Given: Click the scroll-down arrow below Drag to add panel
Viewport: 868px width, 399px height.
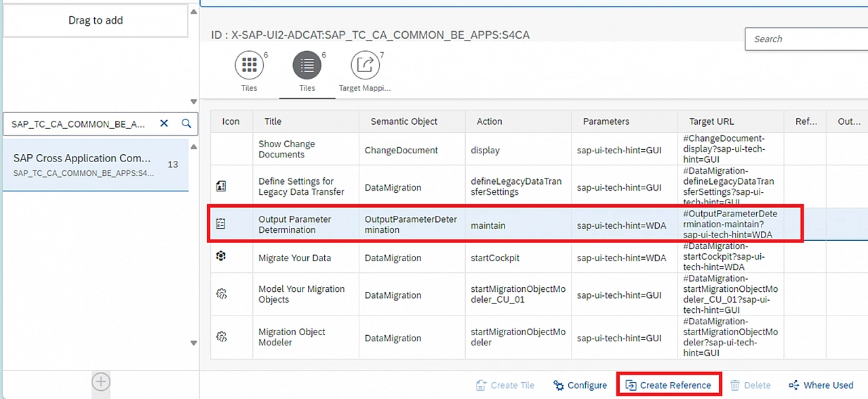Looking at the screenshot, I should [194, 102].
